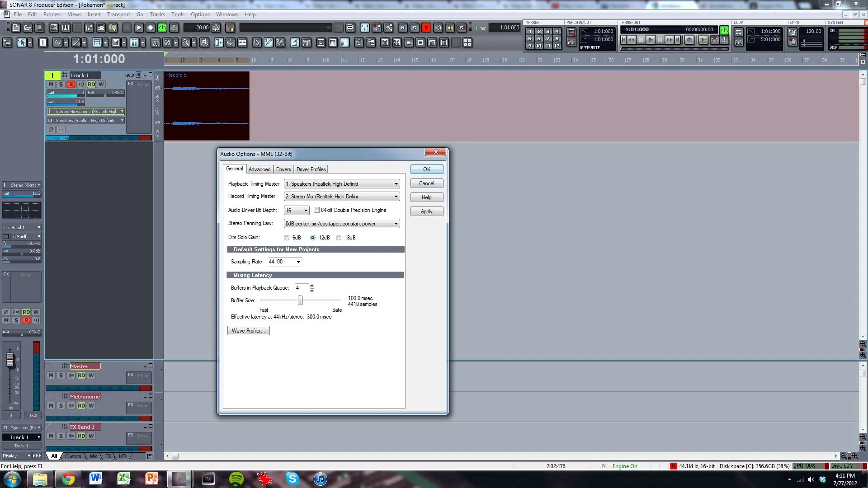
Task: Click the red global Arm (R) toolbar icon
Action: pyautogui.click(x=426, y=28)
